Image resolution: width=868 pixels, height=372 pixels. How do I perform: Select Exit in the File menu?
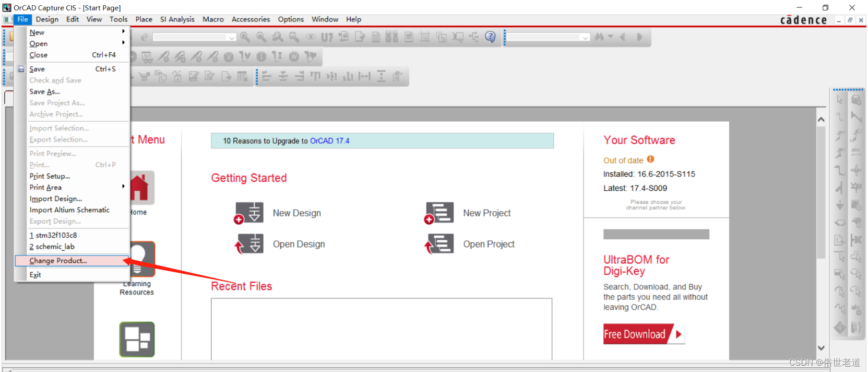72,274
